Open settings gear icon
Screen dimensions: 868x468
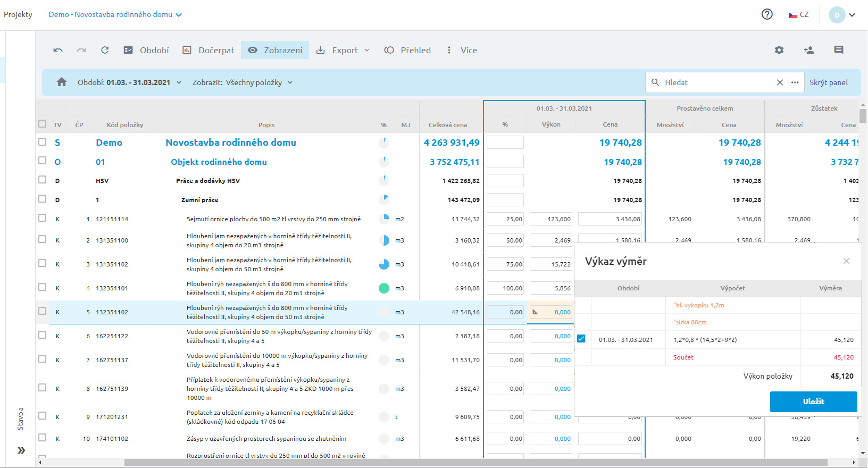[779, 50]
